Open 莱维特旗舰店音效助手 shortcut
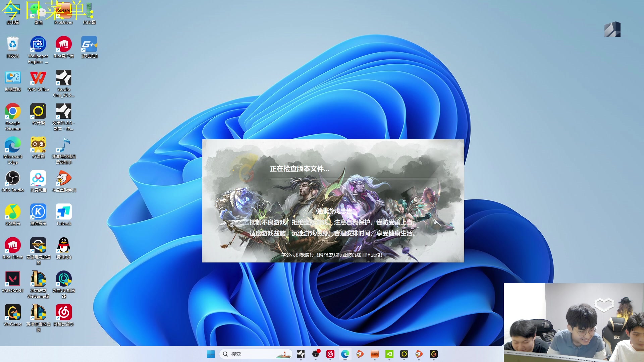Image resolution: width=644 pixels, height=362 pixels. (63, 150)
